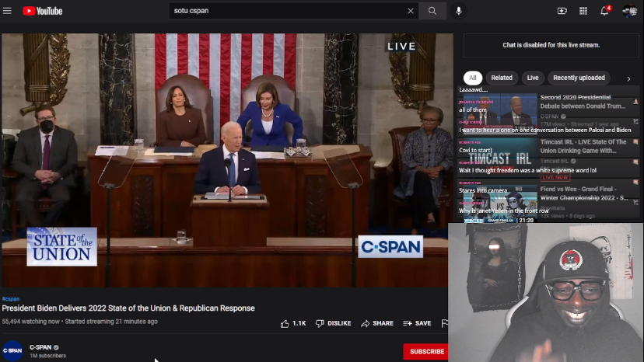The width and height of the screenshot is (644, 362).
Task: Click the #cspan hashtag link
Action: click(x=10, y=298)
